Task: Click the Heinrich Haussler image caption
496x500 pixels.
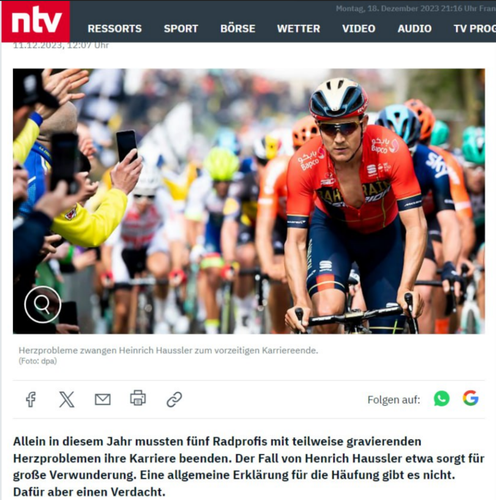Action: click(168, 351)
